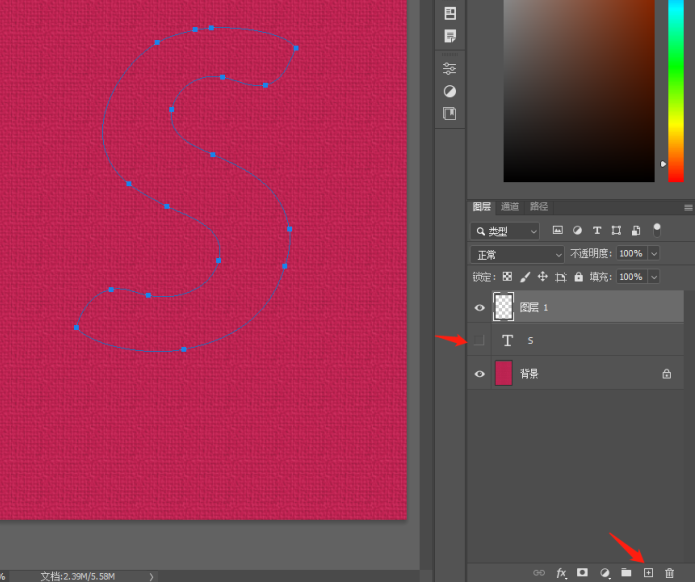Open the Adjustments panel icon

pos(449,91)
